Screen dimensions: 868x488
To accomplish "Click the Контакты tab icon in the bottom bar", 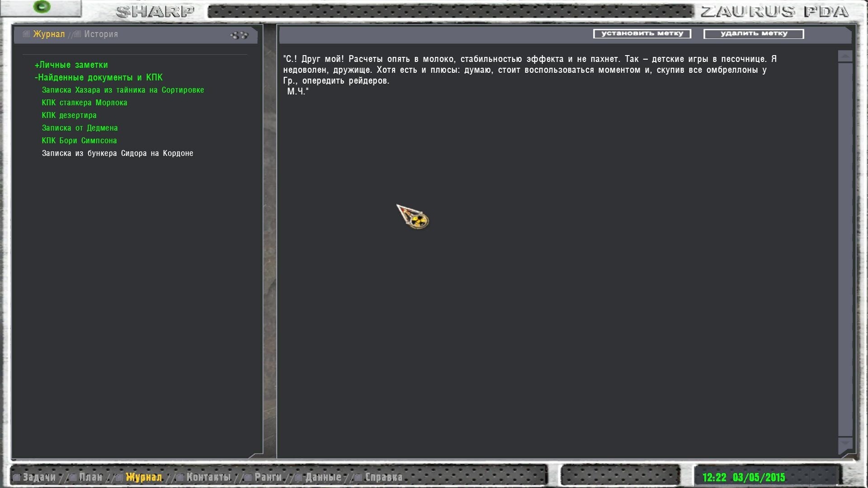I will 180,477.
